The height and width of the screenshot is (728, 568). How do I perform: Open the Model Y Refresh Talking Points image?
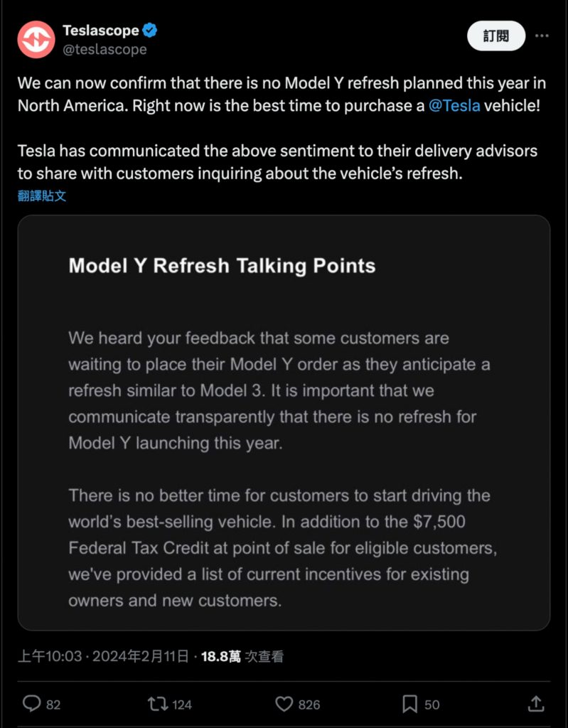pos(284,422)
